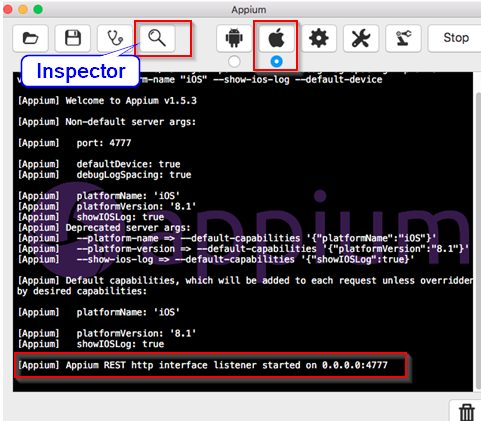The image size is (481, 421).
Task: Open Developer Settings wrench icon
Action: pos(361,38)
